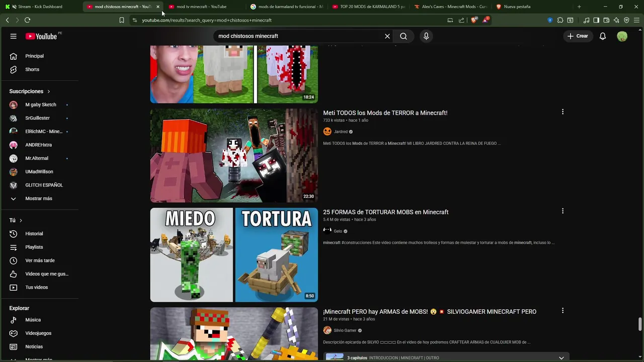Open Brave Leo AI sparkle icon

[616, 20]
